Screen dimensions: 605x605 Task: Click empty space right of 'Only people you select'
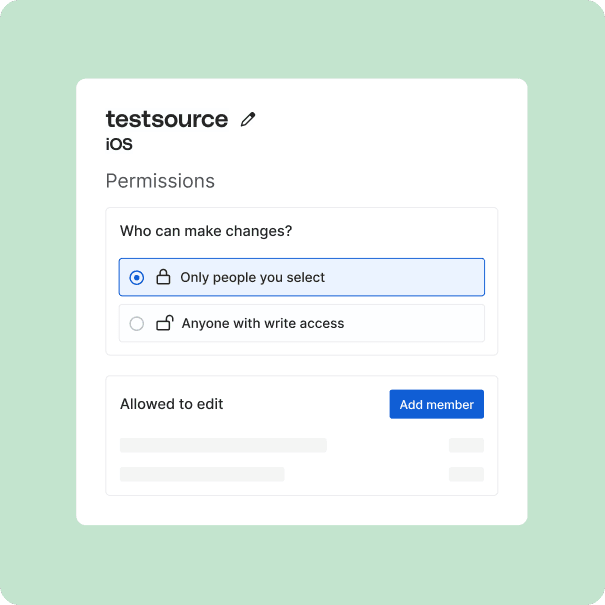[x=410, y=277]
